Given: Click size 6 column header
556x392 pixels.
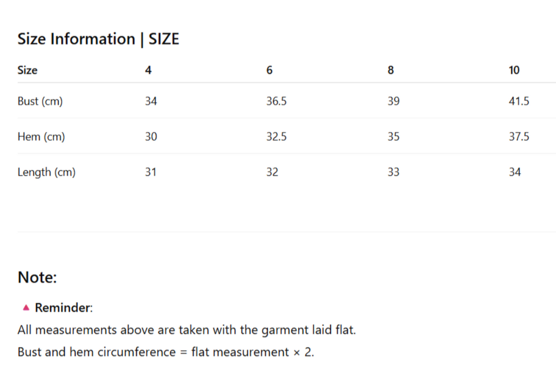Looking at the screenshot, I should pyautogui.click(x=270, y=70).
